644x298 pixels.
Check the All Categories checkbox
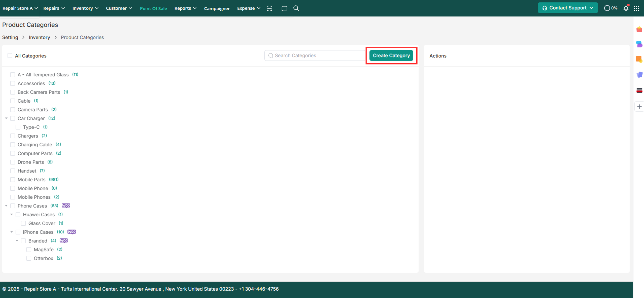click(10, 55)
